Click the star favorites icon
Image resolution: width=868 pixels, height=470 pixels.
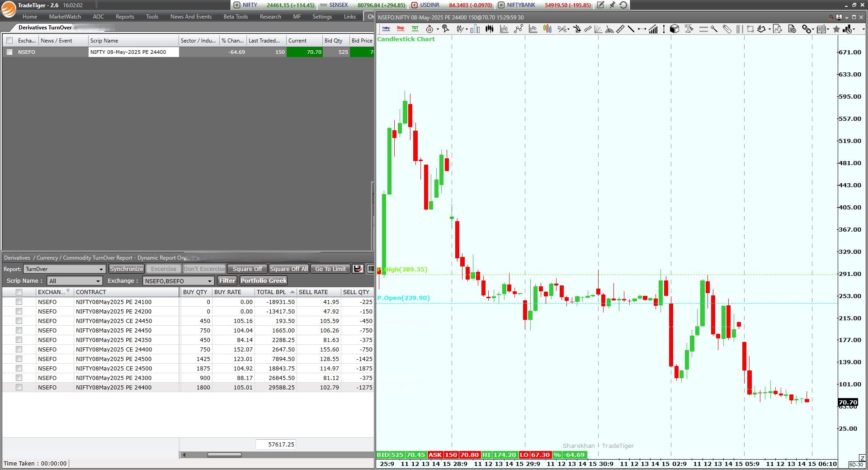[x=836, y=29]
